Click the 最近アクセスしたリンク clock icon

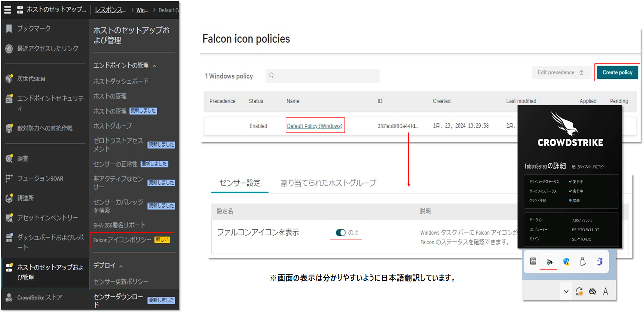(x=9, y=48)
